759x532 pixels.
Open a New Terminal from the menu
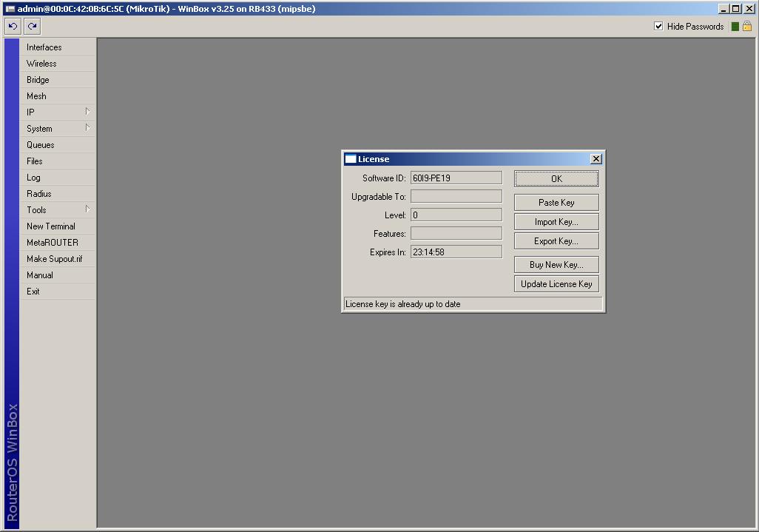tap(58, 226)
